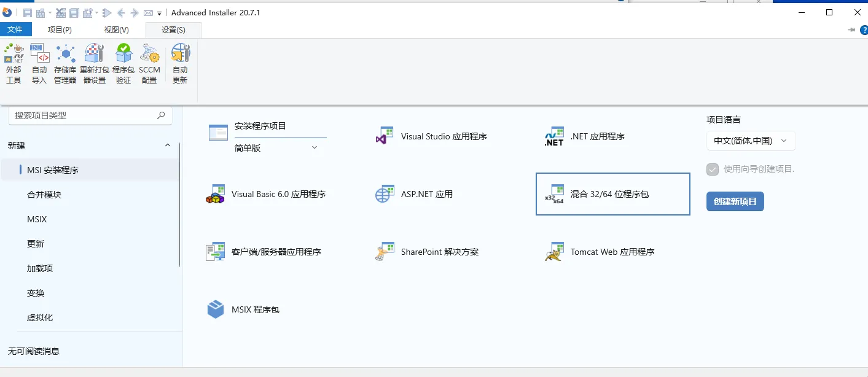Image resolution: width=868 pixels, height=377 pixels.
Task: Check 使用向导创建项目 option
Action: click(713, 169)
